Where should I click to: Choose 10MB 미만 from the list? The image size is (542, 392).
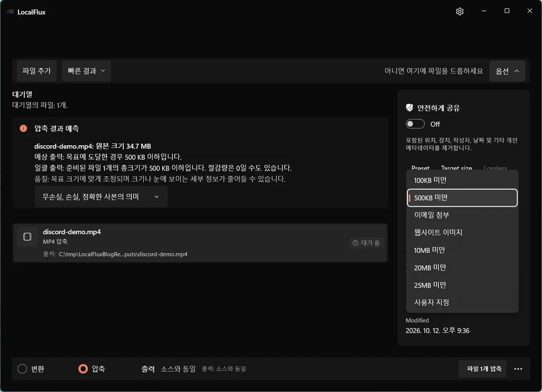click(462, 250)
